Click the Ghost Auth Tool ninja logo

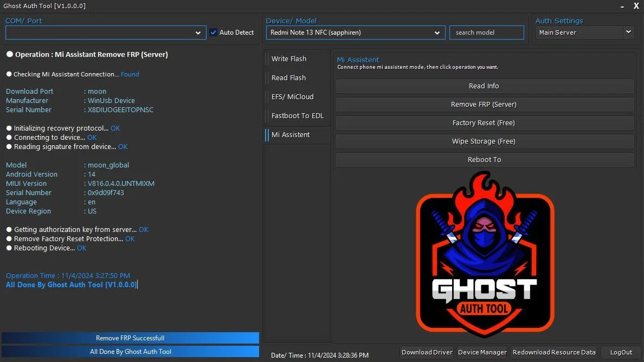485,255
